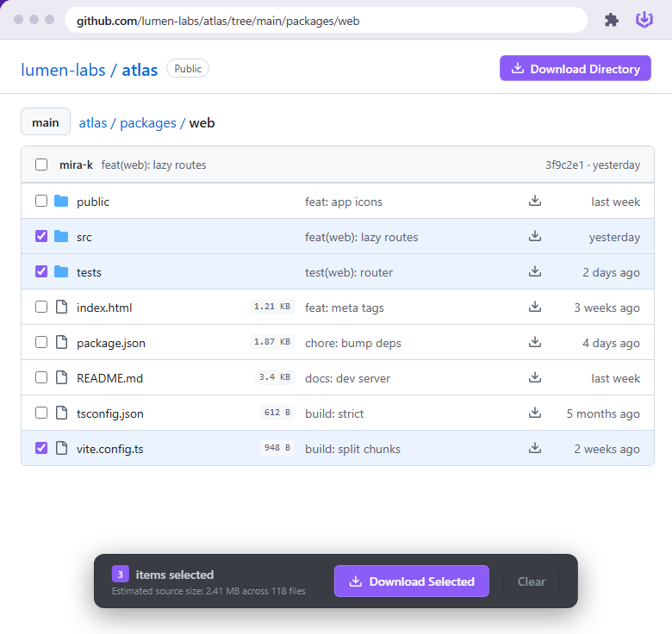
Task: Check the tsconfig.json checkbox
Action: pos(41,413)
